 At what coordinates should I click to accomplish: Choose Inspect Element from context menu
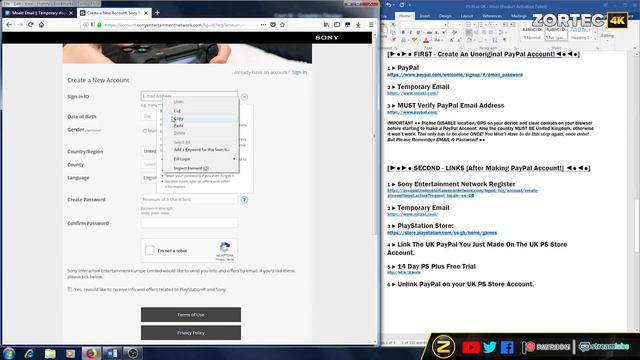(x=200, y=168)
